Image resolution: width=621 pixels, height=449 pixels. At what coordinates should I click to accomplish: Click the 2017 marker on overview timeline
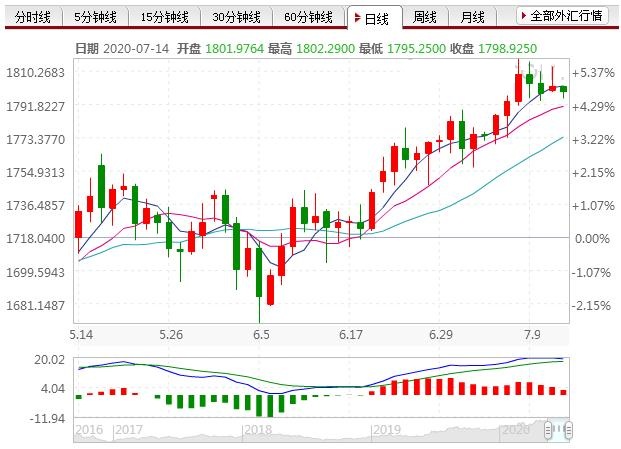click(x=128, y=430)
